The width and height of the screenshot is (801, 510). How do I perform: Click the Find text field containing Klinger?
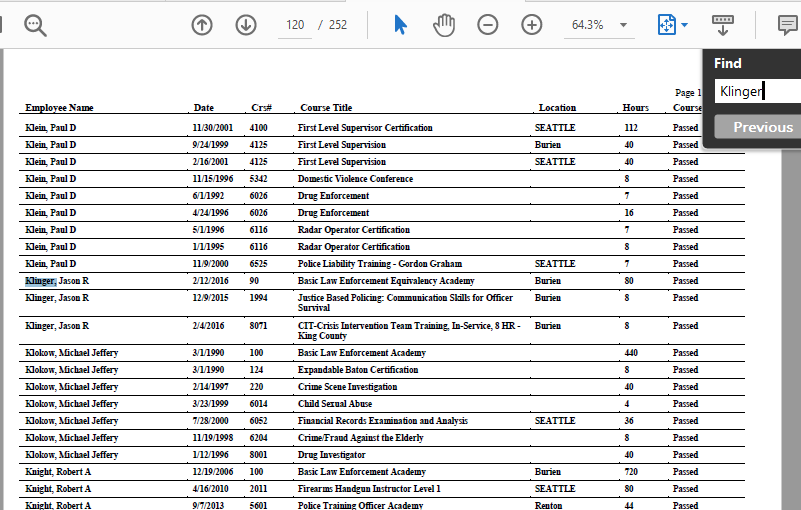click(x=758, y=91)
